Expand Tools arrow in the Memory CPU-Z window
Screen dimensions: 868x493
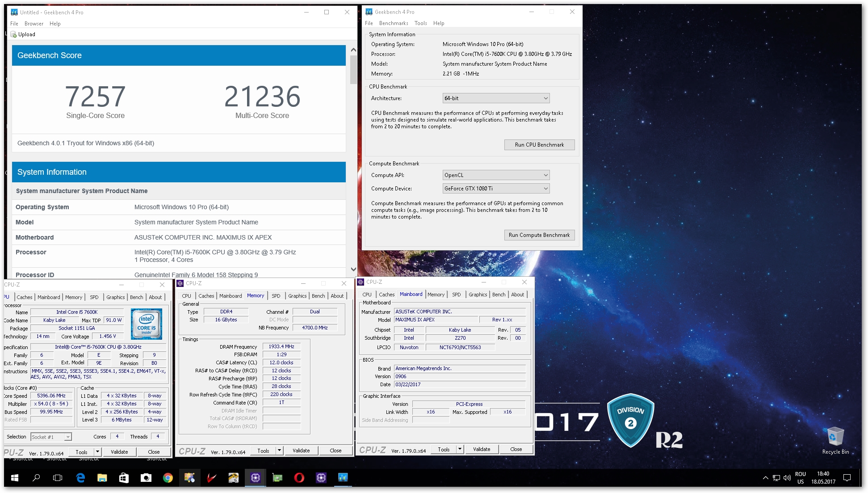279,451
